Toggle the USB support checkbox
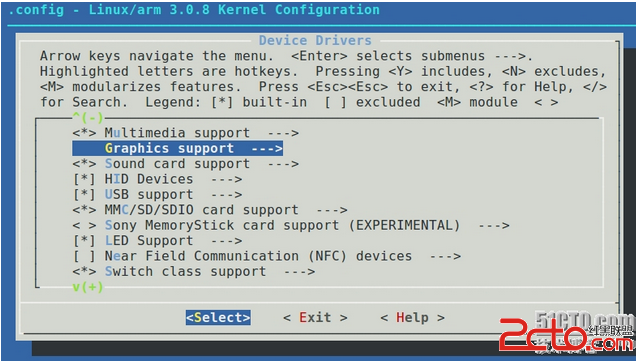This screenshot has width=636, height=361. point(84,195)
